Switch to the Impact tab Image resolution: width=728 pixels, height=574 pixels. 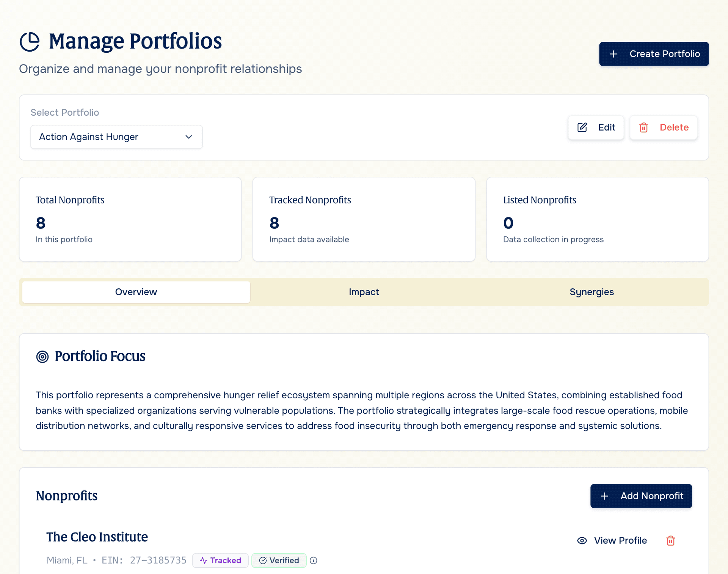click(364, 292)
